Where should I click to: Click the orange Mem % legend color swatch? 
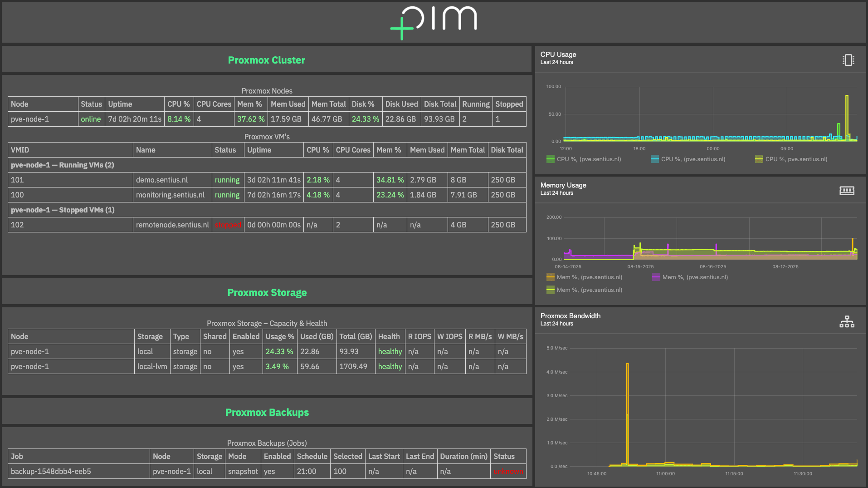[x=550, y=277]
